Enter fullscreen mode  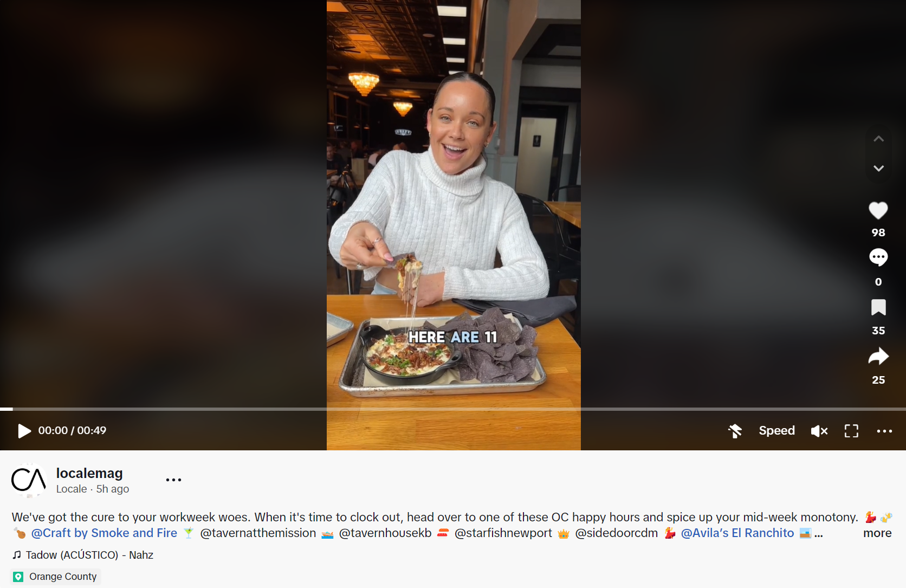point(851,431)
